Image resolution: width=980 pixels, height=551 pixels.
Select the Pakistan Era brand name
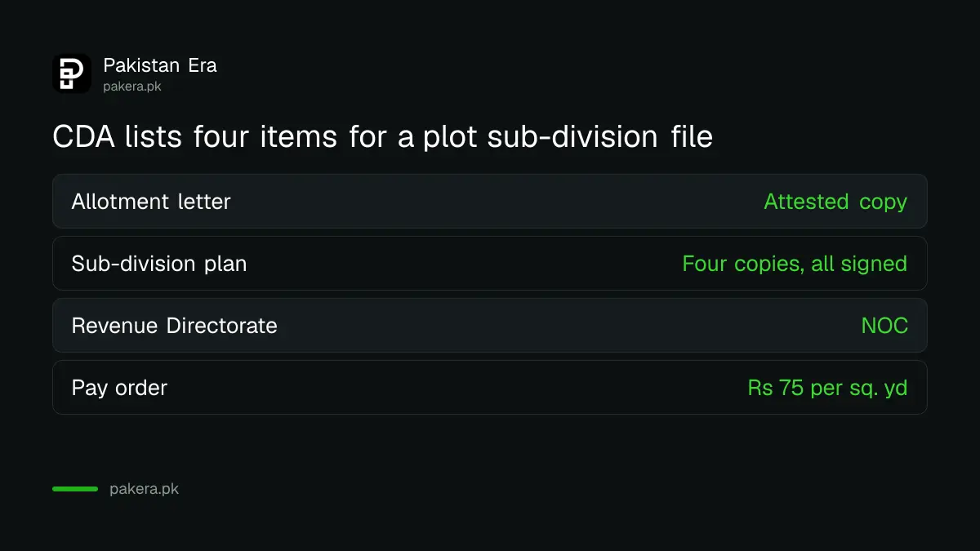coord(160,65)
